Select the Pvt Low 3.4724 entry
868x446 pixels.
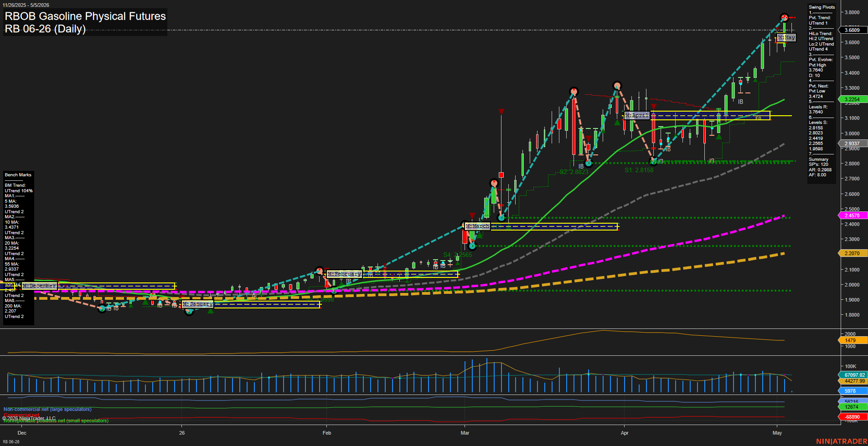817,94
